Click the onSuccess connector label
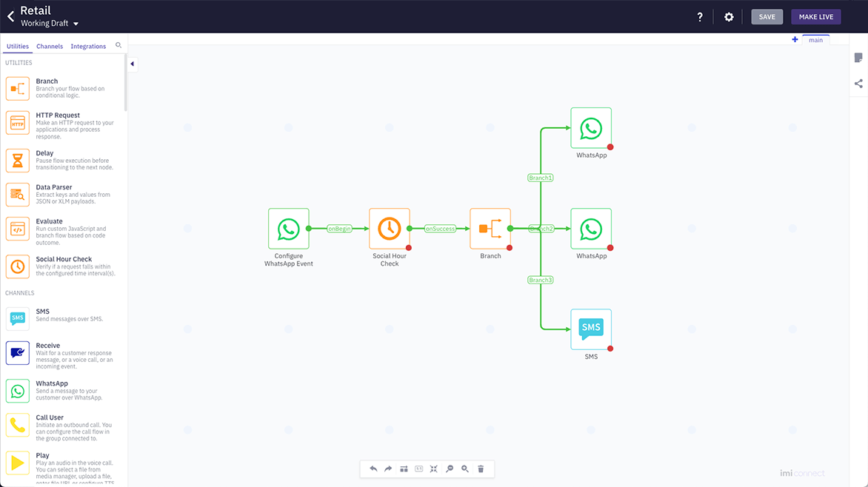This screenshot has width=868, height=487. [440, 229]
